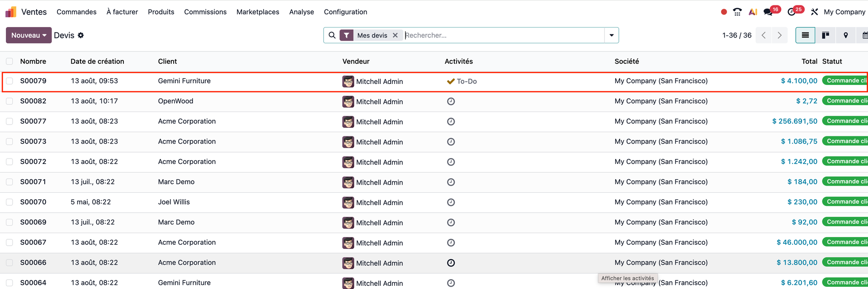This screenshot has width=868, height=289.
Task: Click the $ 256.691,50 total amount
Action: point(795,121)
